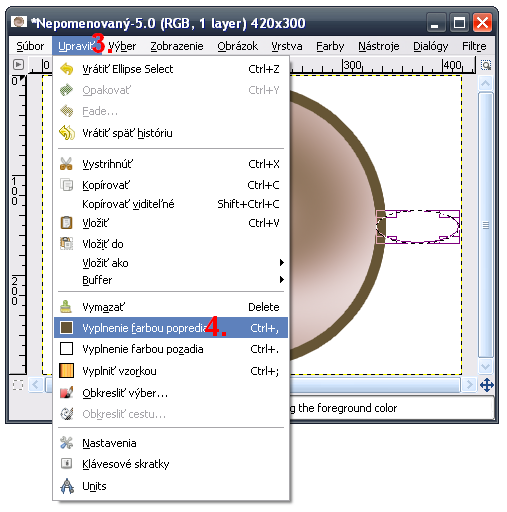Viewport: 507px width, 512px height.
Task: Click the compass icon beside Units
Action: tap(67, 486)
